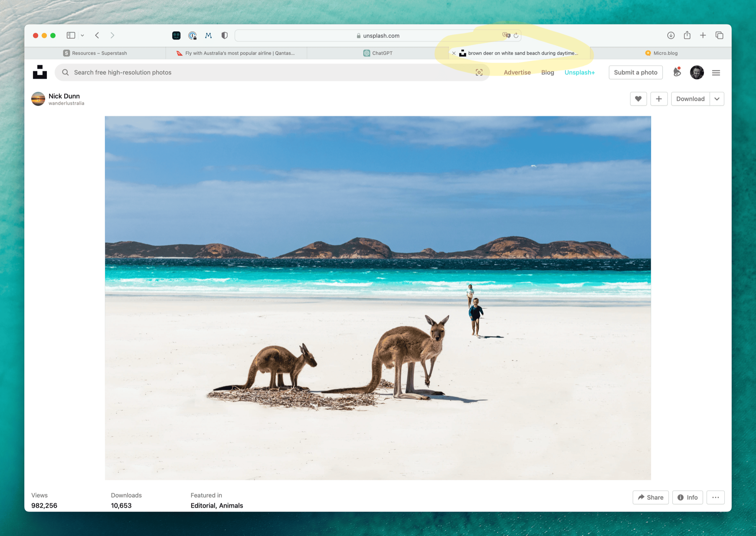
Task: Open user profile avatar menu
Action: pos(697,72)
